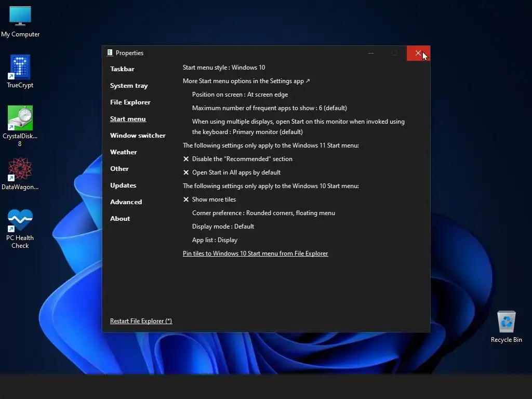Viewport: 532px width, 399px height.
Task: Select the Recycle Bin icon
Action: [506, 327]
